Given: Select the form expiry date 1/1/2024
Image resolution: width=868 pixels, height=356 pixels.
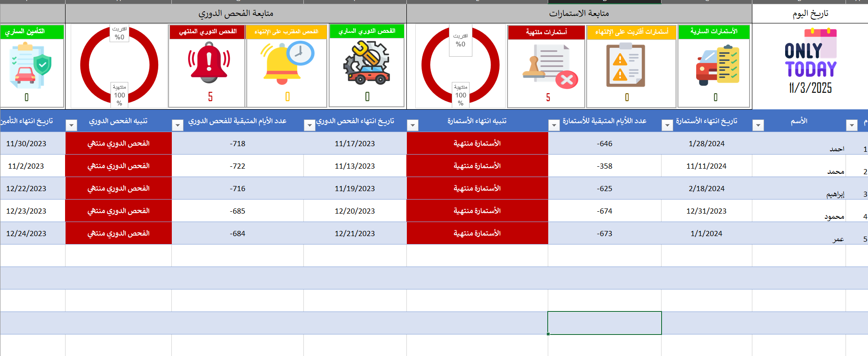Looking at the screenshot, I should point(706,233).
